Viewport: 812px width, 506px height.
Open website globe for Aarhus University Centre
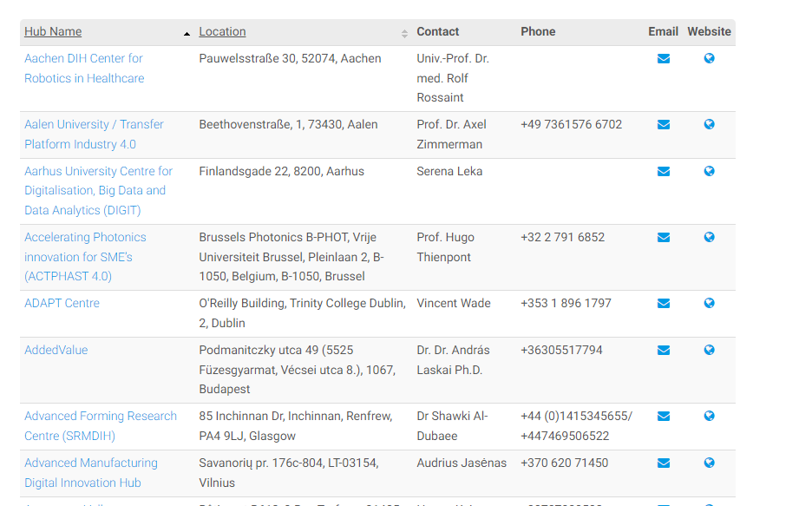tap(709, 172)
